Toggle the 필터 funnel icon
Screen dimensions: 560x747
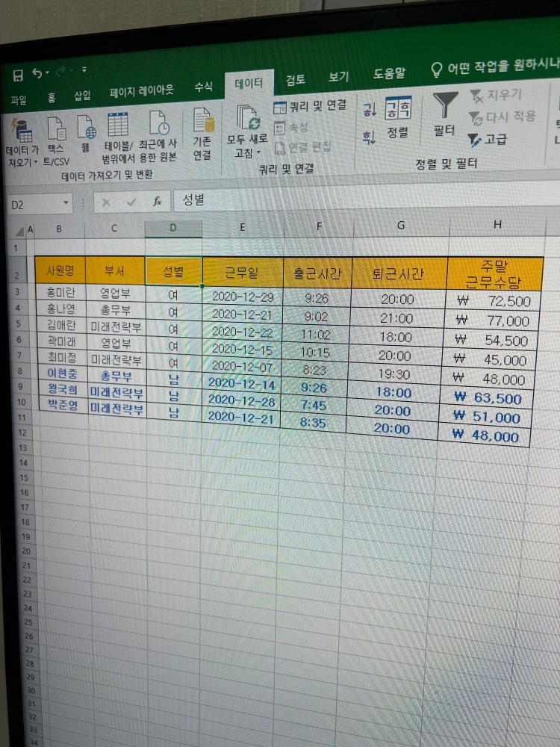point(445,105)
